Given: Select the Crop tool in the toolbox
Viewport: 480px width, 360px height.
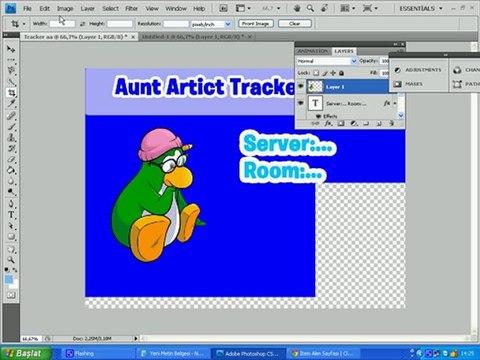Looking at the screenshot, I should click(x=11, y=93).
